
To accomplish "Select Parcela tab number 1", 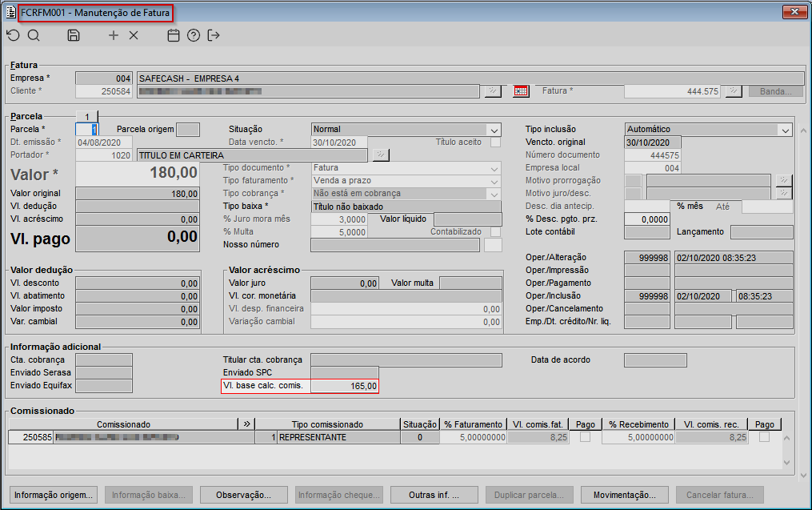I will tap(86, 117).
